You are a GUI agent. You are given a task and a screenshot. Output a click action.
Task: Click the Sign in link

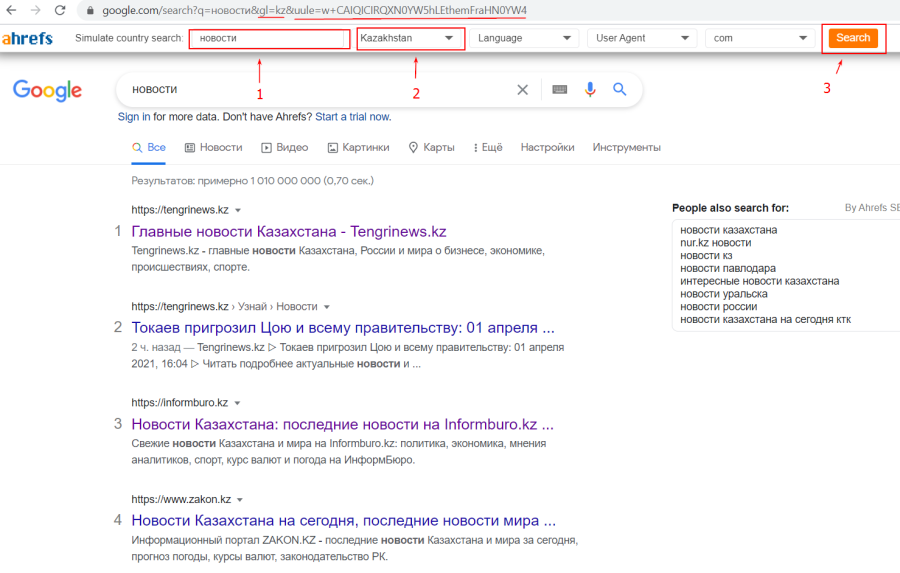click(134, 117)
